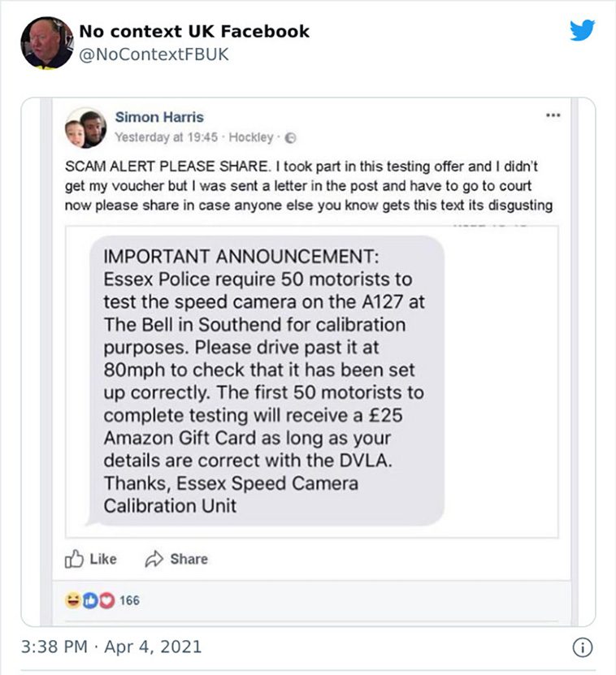Click the laughing reaction emoji
Viewport: 616px width, 675px height.
click(x=73, y=600)
